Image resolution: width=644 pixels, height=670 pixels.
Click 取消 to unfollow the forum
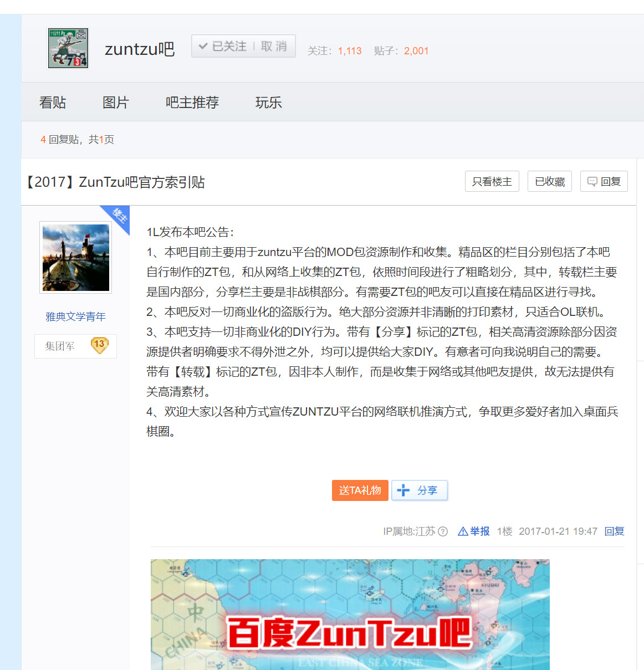[275, 47]
